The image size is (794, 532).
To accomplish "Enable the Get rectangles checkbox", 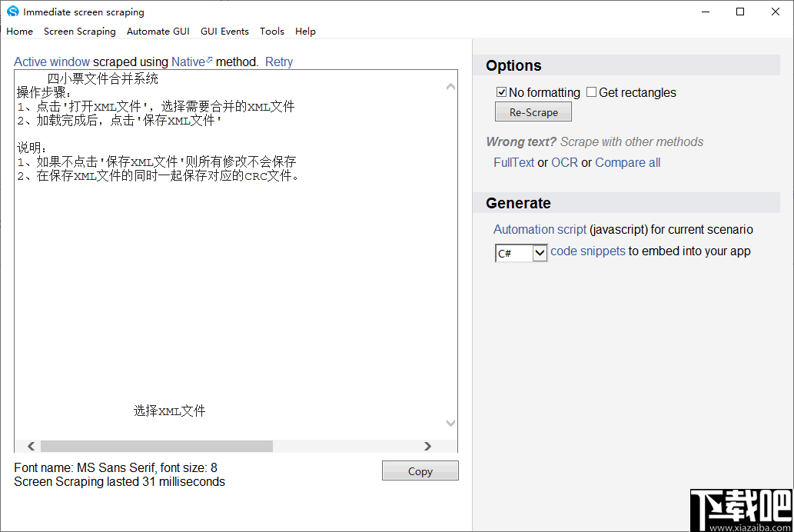I will (591, 91).
